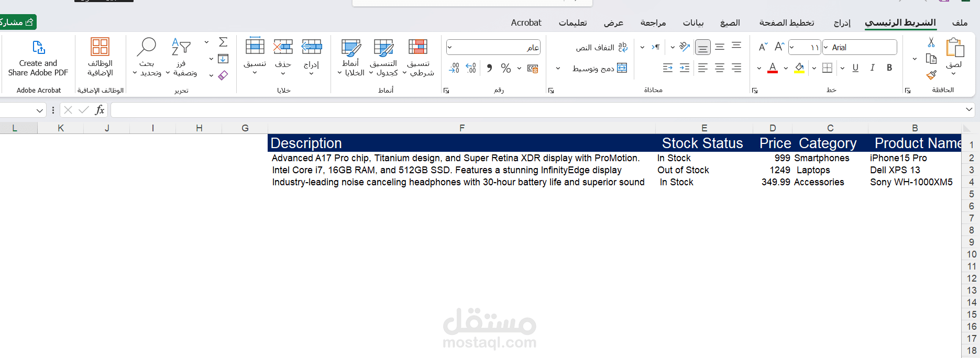Image resolution: width=980 pixels, height=358 pixels.
Task: Click the Clear eraser icon
Action: [223, 75]
